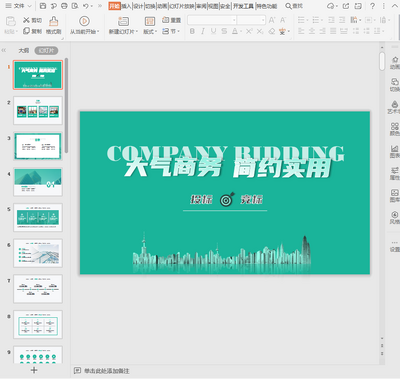Click the Subscript X₂ icon
This screenshot has width=400, height=379.
[x=260, y=31]
